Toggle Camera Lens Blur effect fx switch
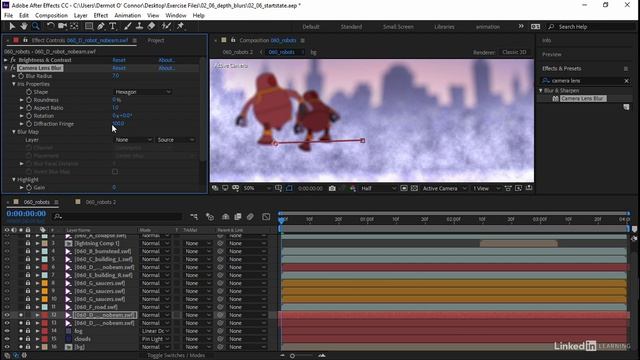Image resolution: width=640 pixels, height=360 pixels. 13,68
